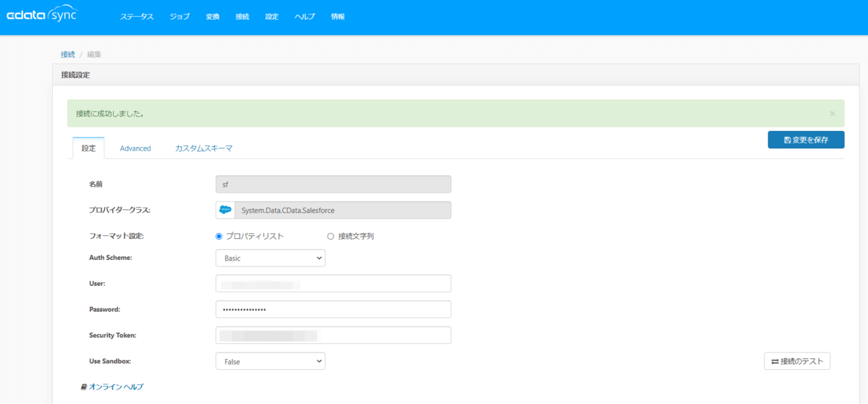This screenshot has height=404, width=868.
Task: Click the 接続のテスト button
Action: tap(797, 361)
